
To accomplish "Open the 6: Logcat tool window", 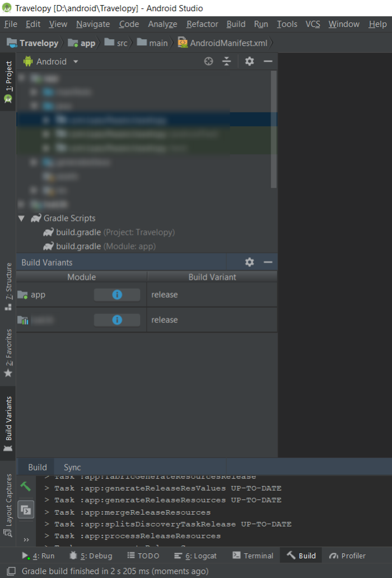I will click(x=195, y=556).
